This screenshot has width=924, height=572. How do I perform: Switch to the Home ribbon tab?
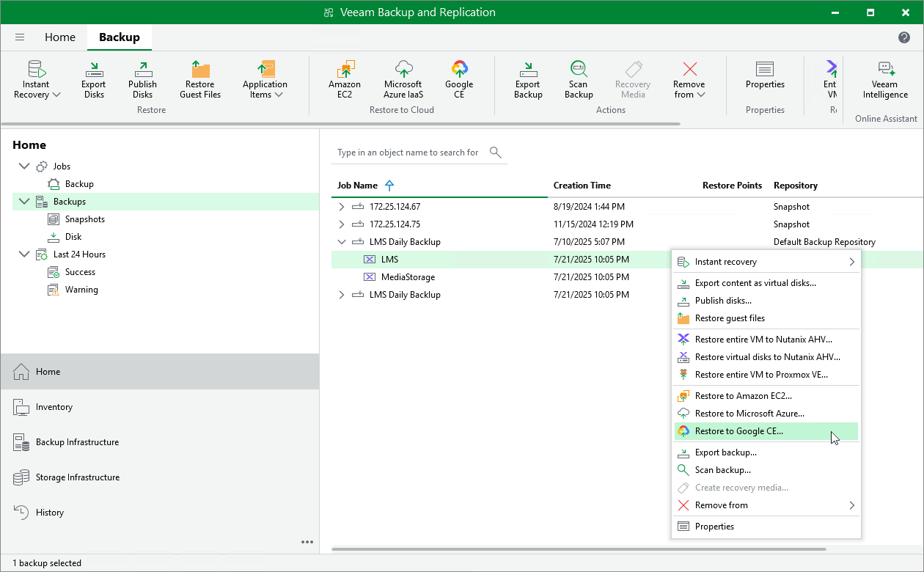[x=60, y=37]
